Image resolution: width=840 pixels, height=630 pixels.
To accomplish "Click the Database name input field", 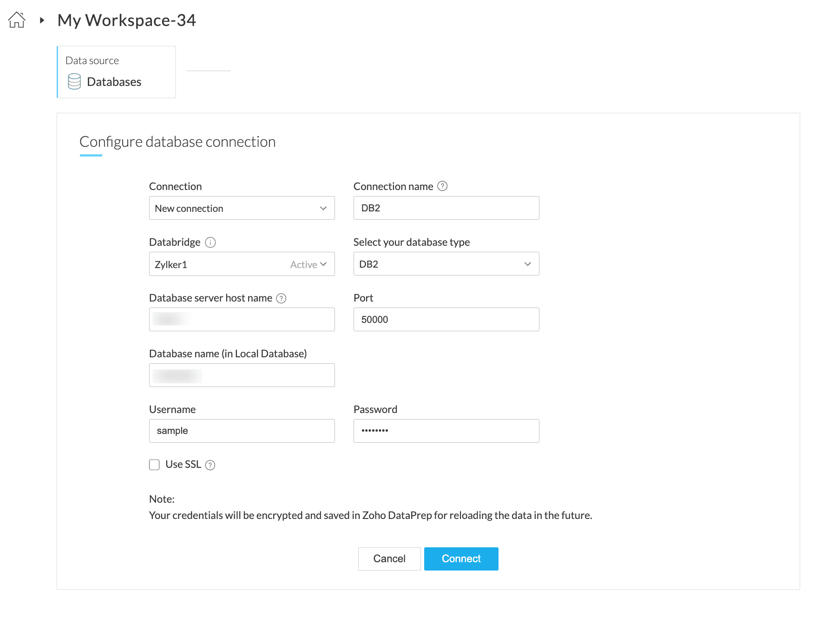I will pos(242,375).
